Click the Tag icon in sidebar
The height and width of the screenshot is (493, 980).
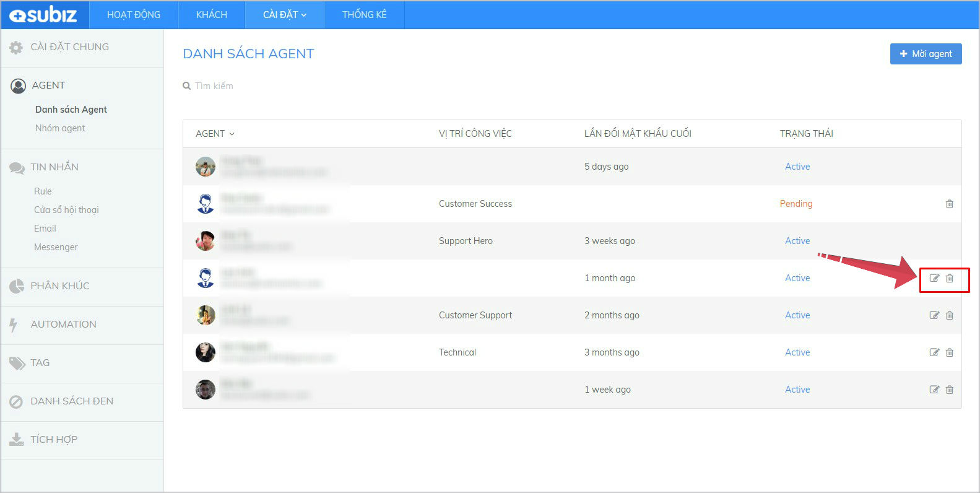[x=17, y=363]
